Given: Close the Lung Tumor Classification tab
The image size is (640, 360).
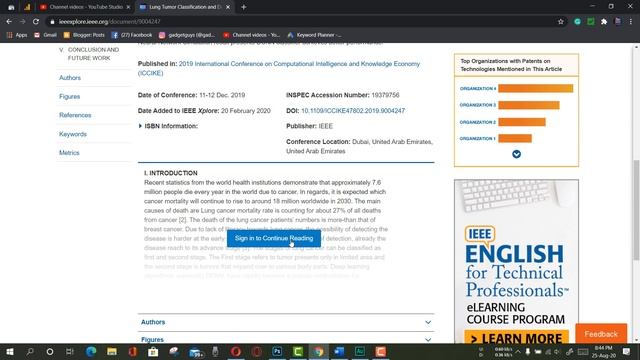Looking at the screenshot, I should (228, 7).
